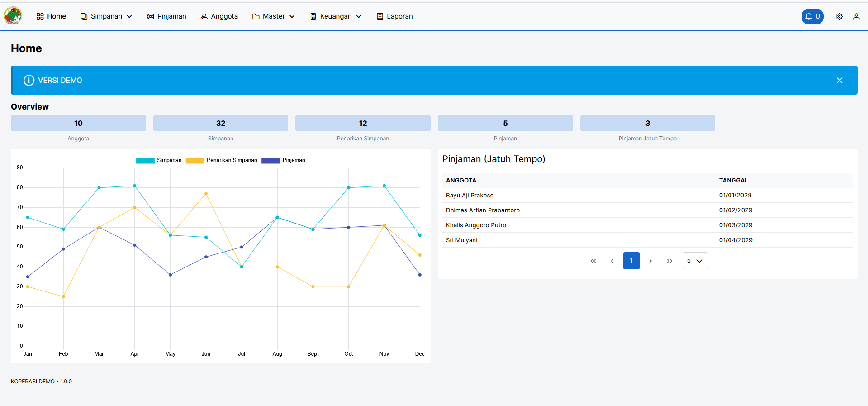Go to next page of table
Viewport: 868px width, 406px height.
[650, 261]
